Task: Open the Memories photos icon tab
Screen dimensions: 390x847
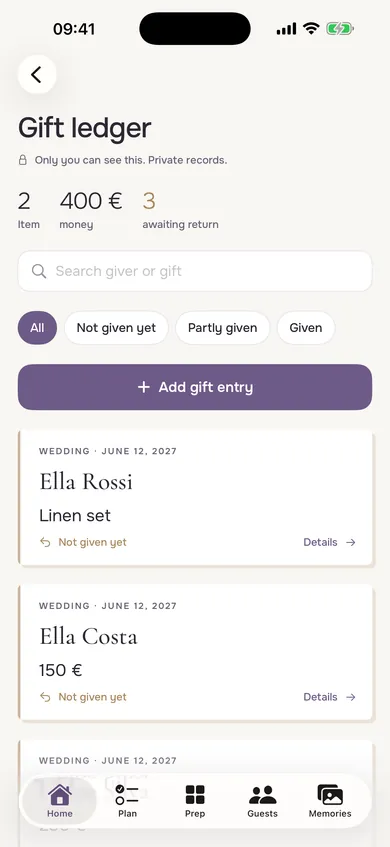Action: 330,795
